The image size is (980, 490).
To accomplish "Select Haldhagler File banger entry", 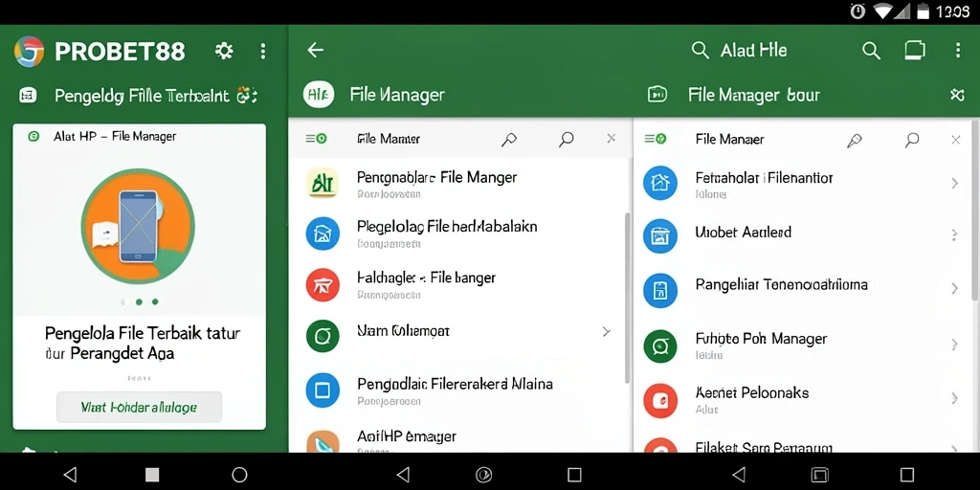I will (426, 278).
